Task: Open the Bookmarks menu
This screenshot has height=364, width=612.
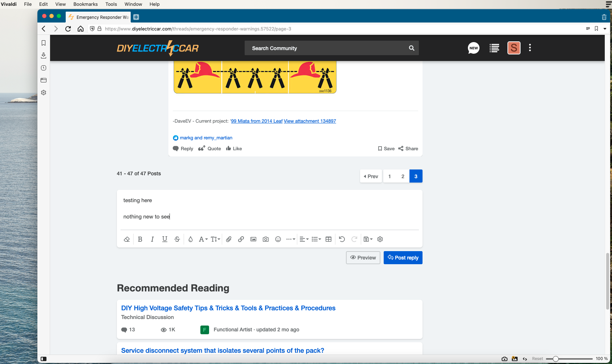Action: (x=85, y=4)
